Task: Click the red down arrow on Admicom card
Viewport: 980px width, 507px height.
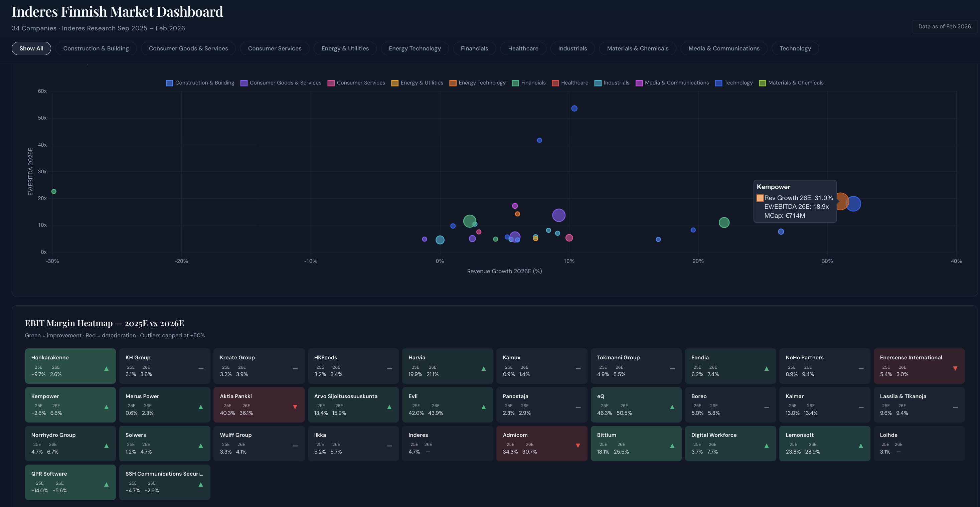Action: (578, 446)
